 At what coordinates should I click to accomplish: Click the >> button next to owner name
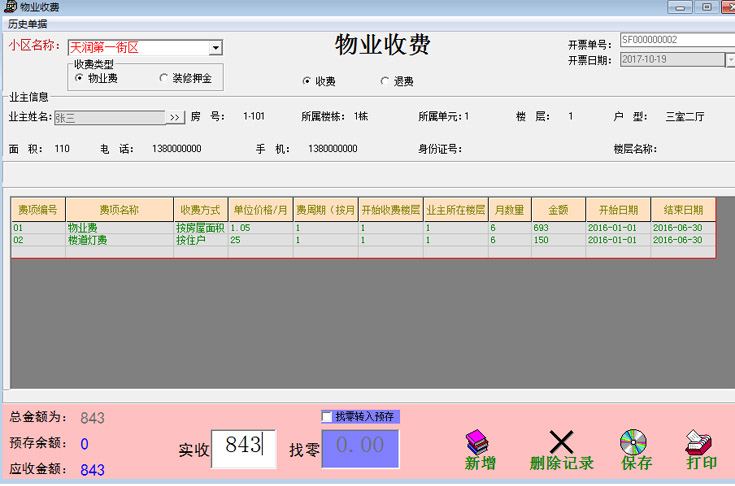[x=175, y=117]
